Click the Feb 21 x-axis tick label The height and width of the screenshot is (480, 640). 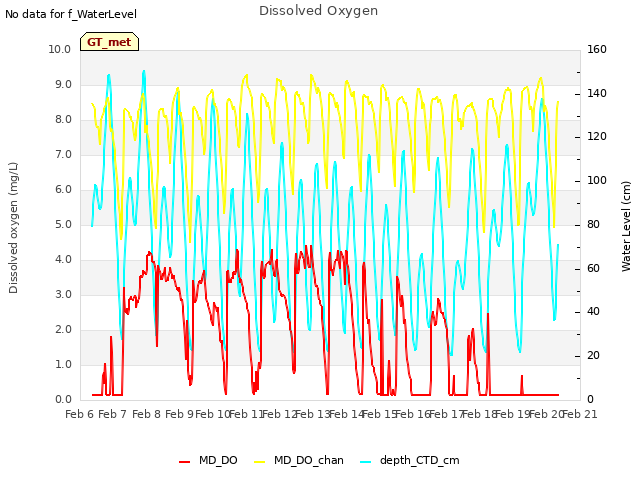tap(580, 414)
